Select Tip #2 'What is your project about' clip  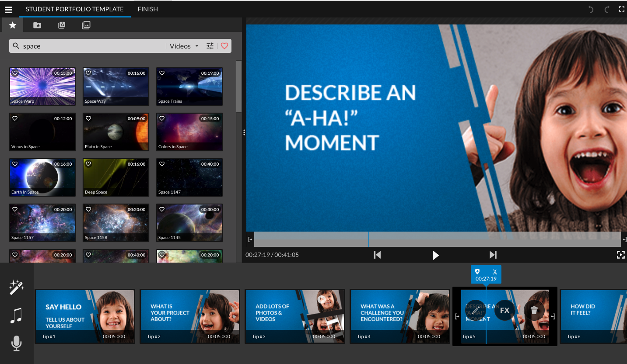pyautogui.click(x=190, y=316)
